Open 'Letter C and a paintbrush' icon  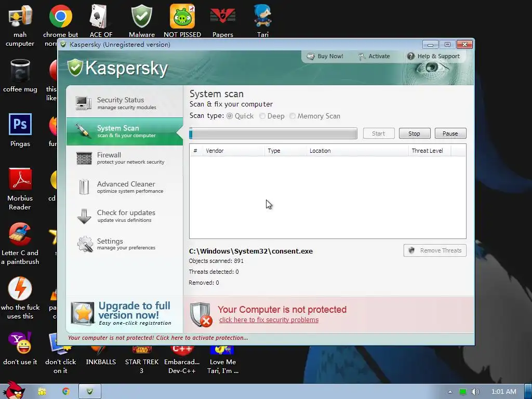[20, 234]
